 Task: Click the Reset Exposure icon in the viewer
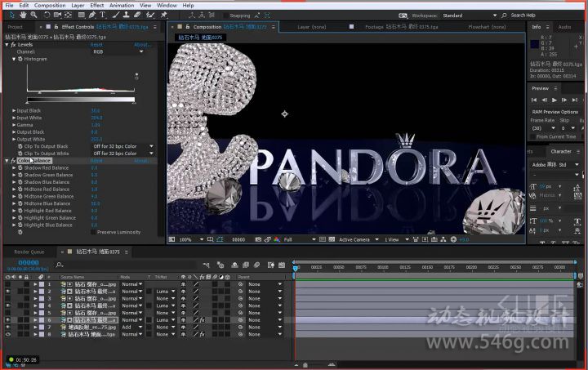453,239
